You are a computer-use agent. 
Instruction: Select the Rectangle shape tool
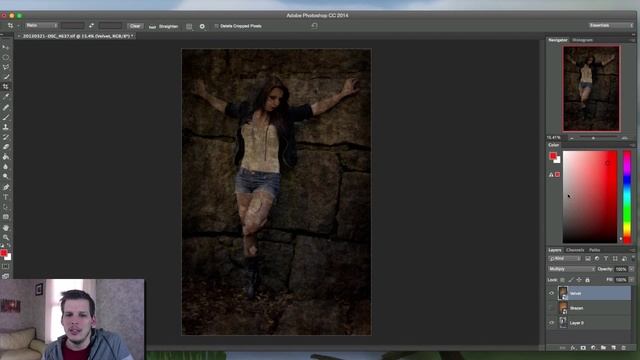point(6,217)
